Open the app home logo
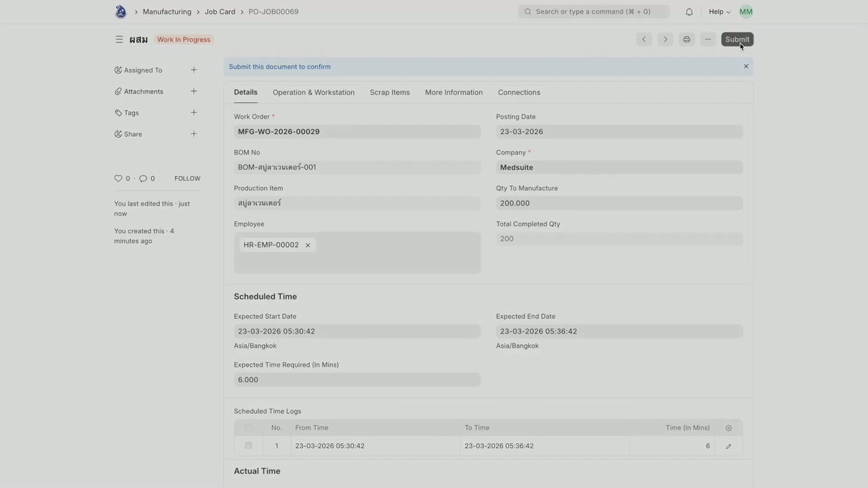868x488 pixels. 121,12
